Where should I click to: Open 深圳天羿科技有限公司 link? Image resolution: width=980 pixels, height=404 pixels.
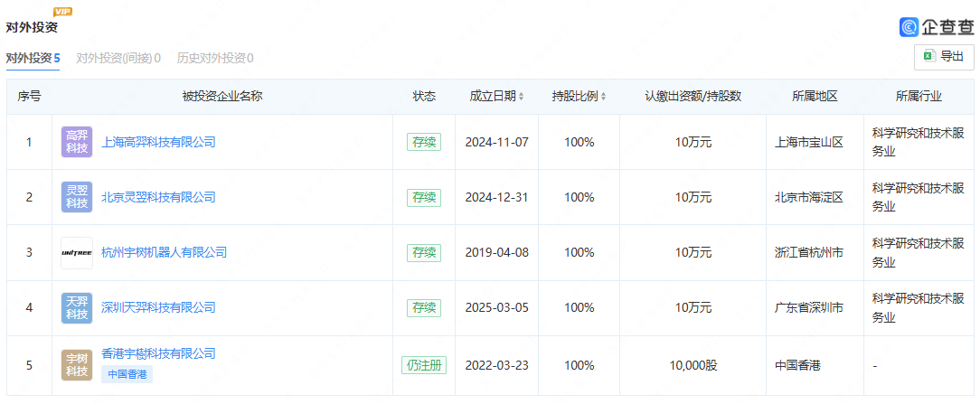[x=158, y=308]
